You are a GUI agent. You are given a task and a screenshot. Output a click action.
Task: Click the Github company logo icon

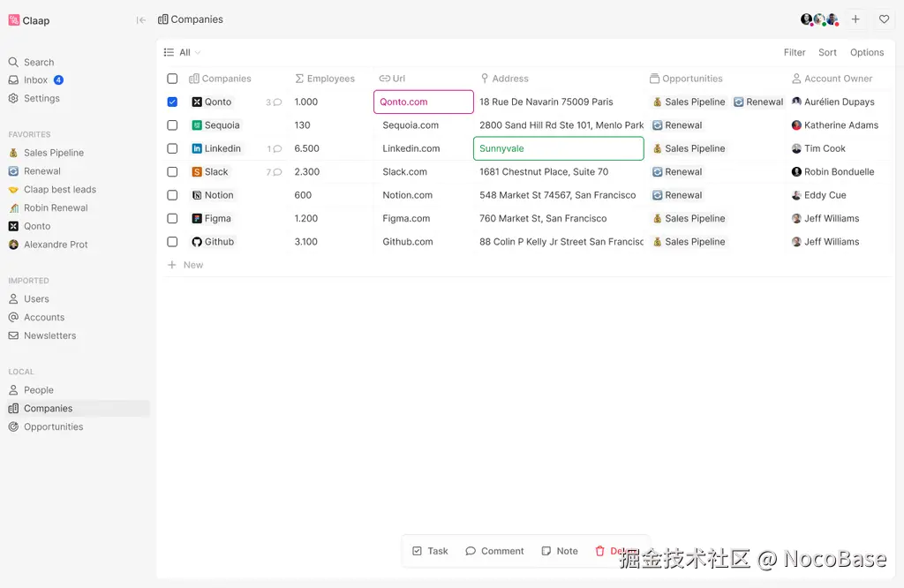197,242
